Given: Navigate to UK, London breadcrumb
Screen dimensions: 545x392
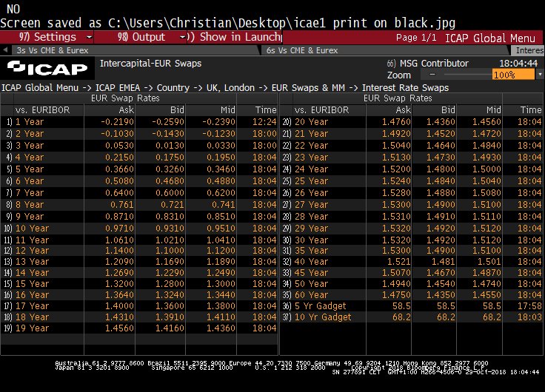Looking at the screenshot, I should pos(230,87).
